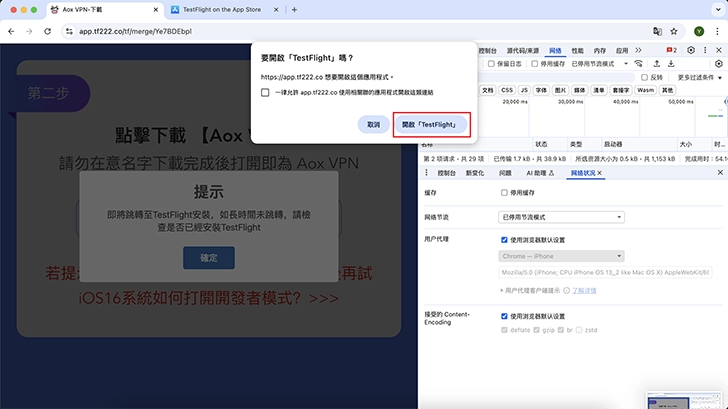
Task: Open network conditions Wi-Fi icon
Action: tap(638, 64)
